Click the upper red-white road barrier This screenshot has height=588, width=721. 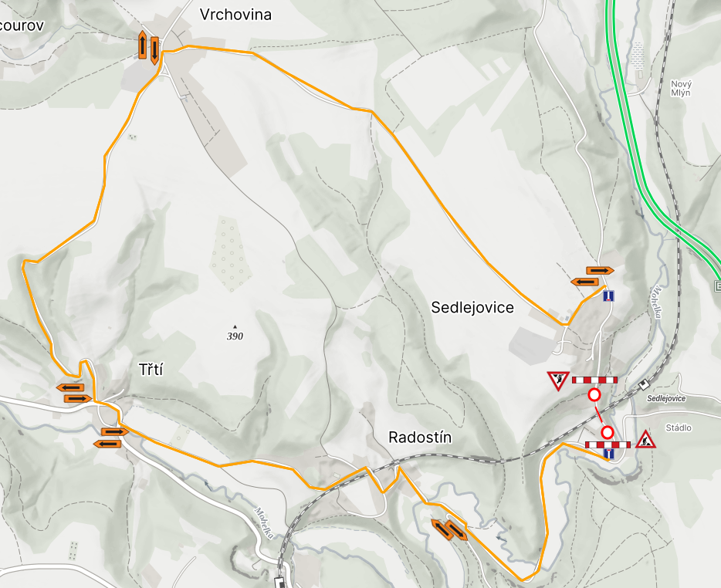click(x=594, y=380)
